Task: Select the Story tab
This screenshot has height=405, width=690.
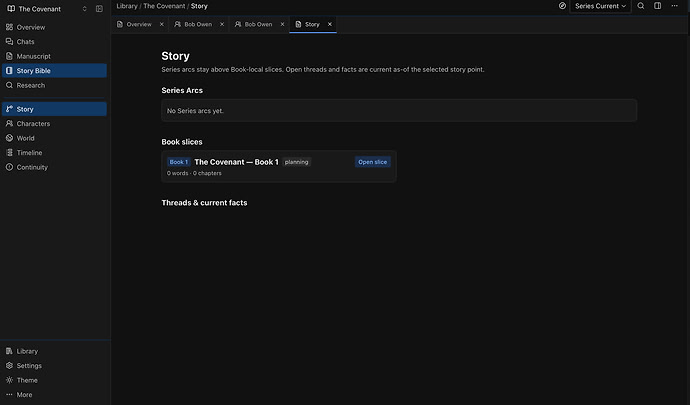Action: click(x=312, y=25)
